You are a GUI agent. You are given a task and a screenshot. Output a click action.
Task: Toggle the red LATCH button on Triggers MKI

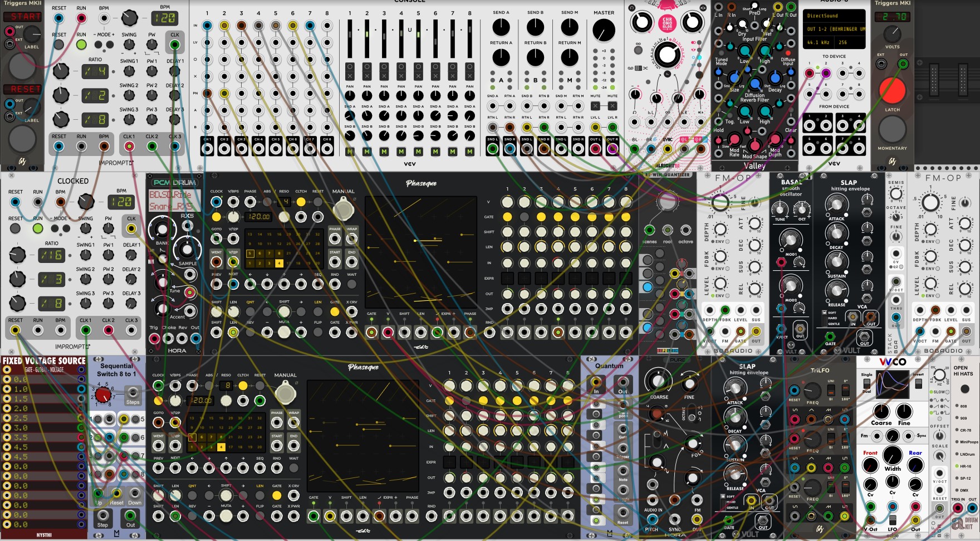click(892, 90)
